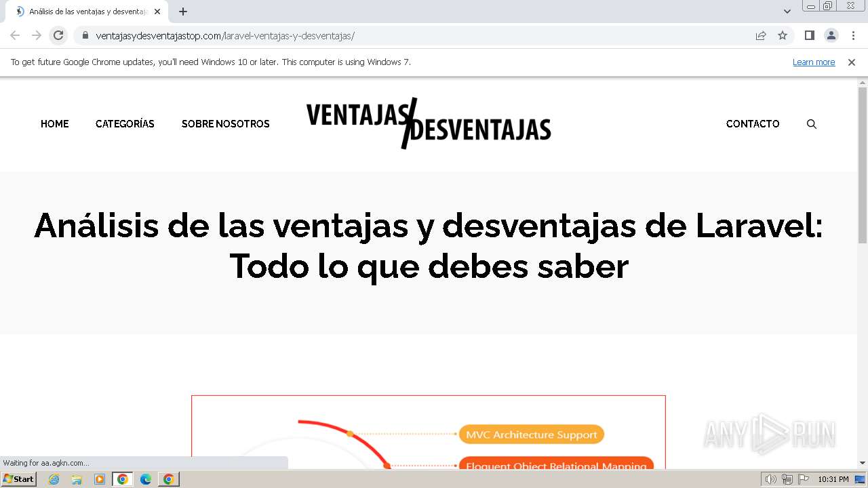Screen dimensions: 868x488
Task: Launch Internet Explorer from the taskbar
Action: pos(54,479)
